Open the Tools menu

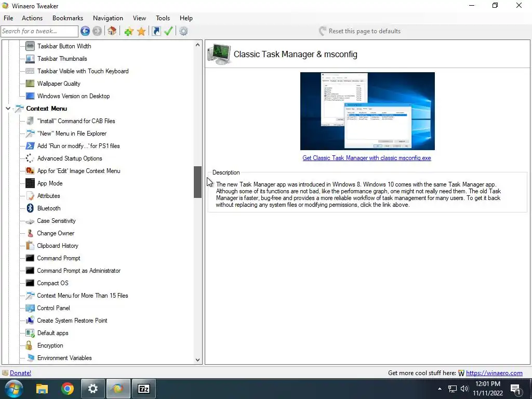click(163, 18)
